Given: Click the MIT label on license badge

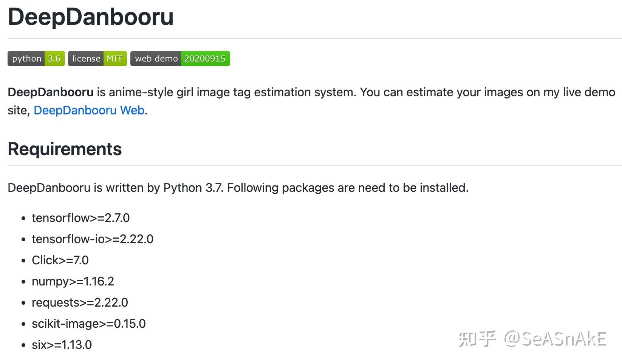Looking at the screenshot, I should pyautogui.click(x=114, y=59).
